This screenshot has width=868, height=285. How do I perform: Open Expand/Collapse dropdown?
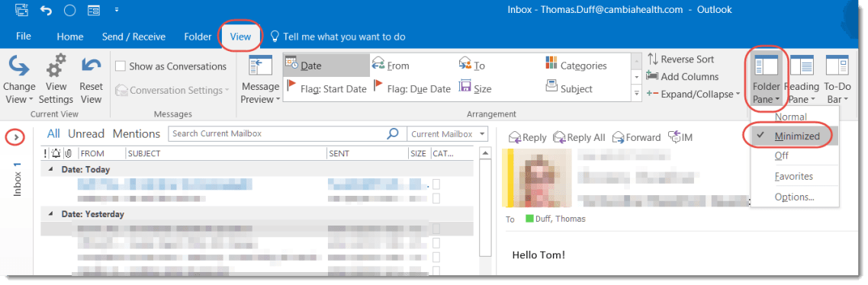(x=693, y=94)
